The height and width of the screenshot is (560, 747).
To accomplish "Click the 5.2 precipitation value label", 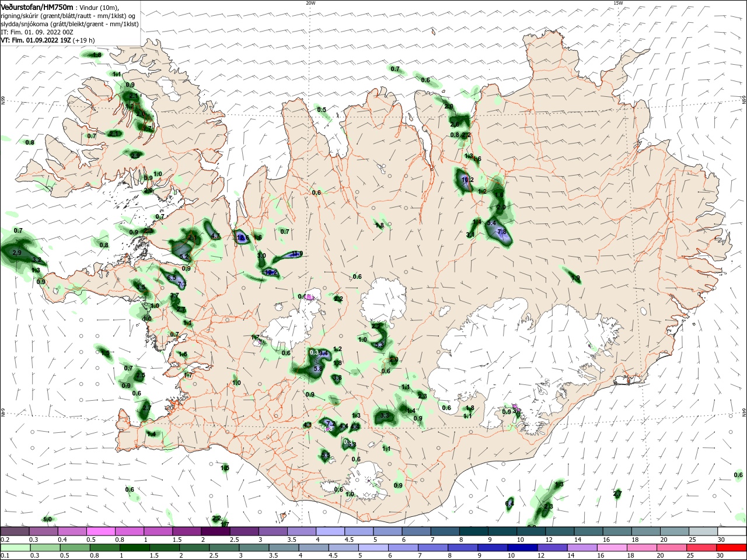I will tap(184, 257).
